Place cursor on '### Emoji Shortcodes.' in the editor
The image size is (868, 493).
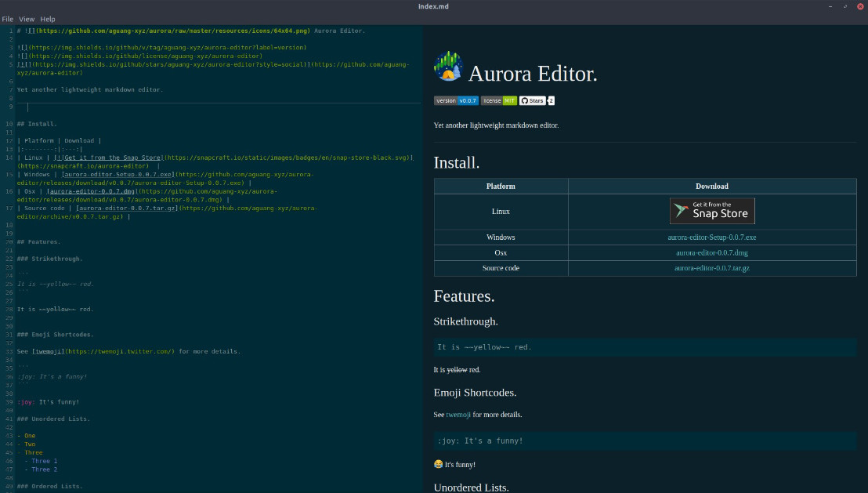(56, 335)
